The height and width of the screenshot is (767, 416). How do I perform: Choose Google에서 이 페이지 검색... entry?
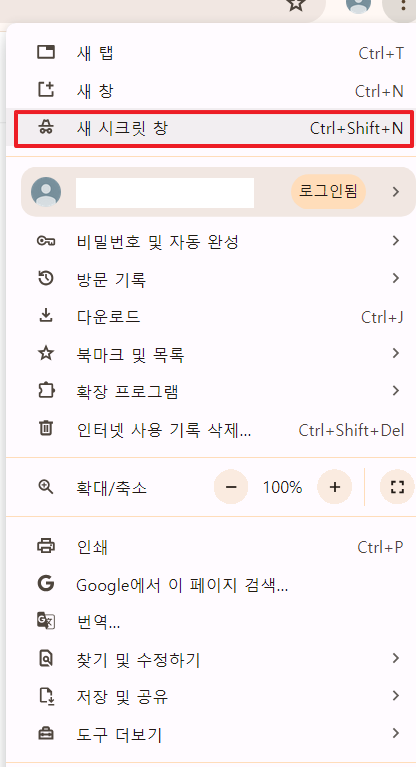(x=211, y=584)
